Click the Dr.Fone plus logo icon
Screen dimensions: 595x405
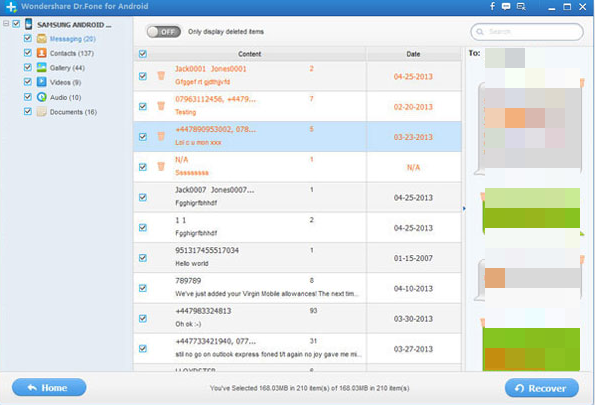pos(11,6)
